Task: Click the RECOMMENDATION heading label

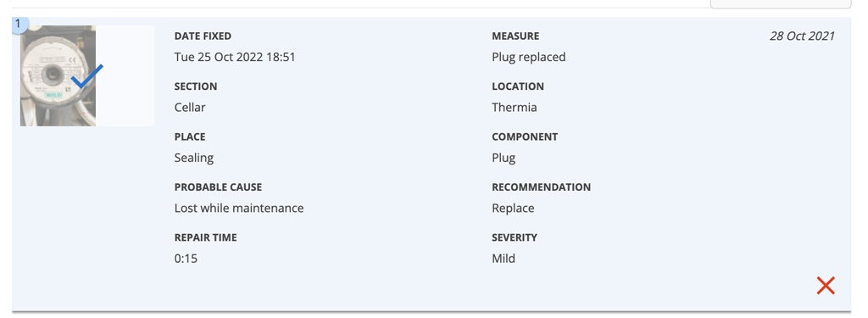Action: pos(542,187)
